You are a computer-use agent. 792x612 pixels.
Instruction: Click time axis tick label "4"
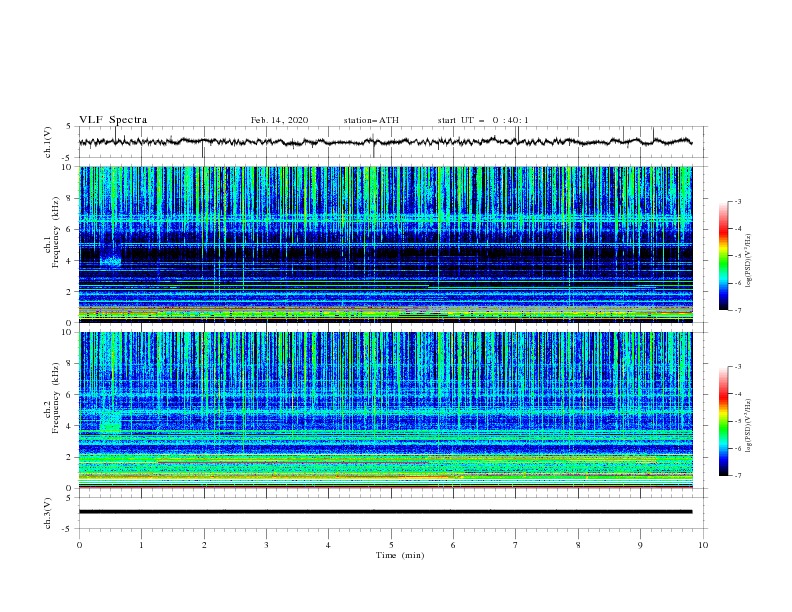[328, 545]
